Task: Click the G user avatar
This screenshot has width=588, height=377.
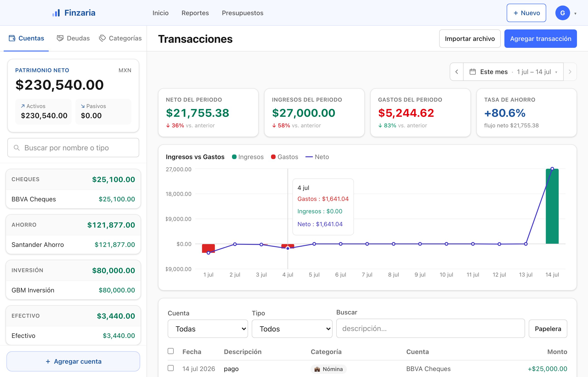Action: pos(563,13)
